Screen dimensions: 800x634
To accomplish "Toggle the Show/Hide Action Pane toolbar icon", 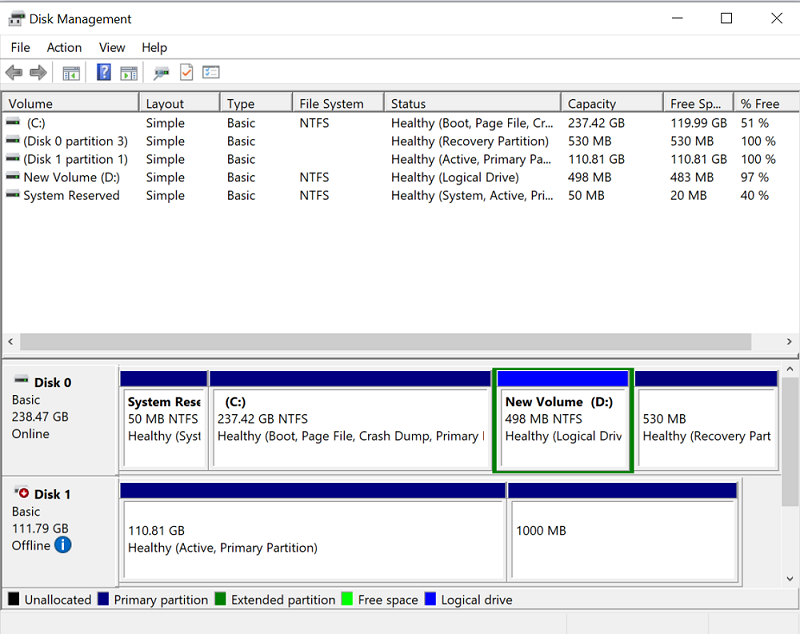I will (x=128, y=72).
